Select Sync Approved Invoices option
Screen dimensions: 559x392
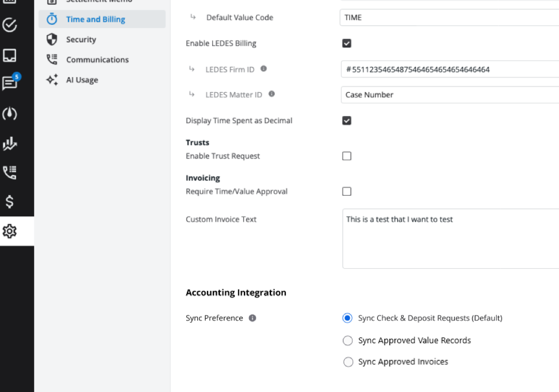coord(348,362)
